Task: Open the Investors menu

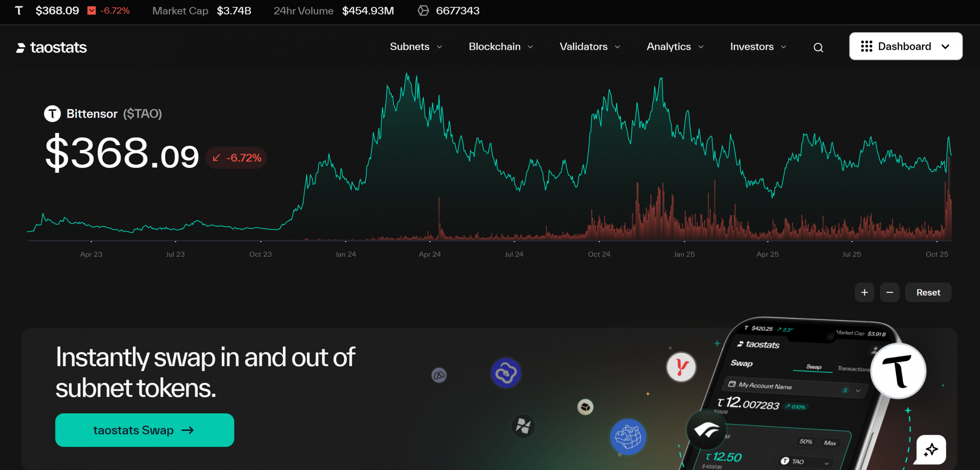Action: tap(758, 46)
